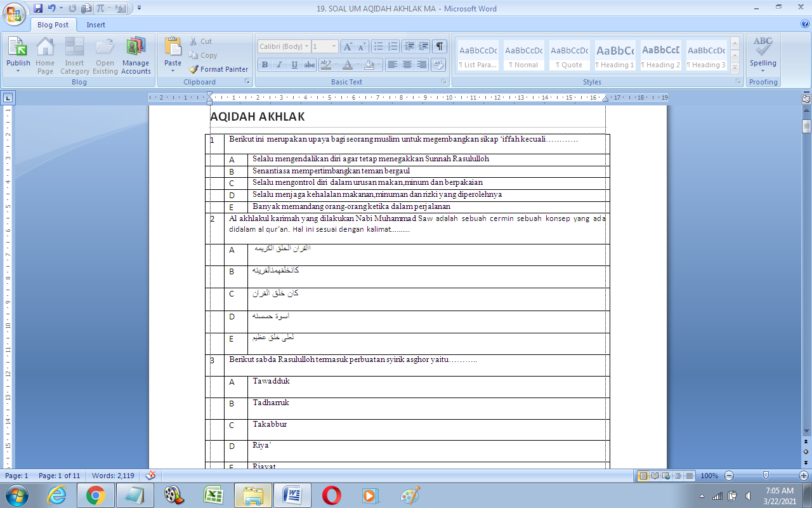
Task: Open highlight color dropdown arrow
Action: pos(336,65)
